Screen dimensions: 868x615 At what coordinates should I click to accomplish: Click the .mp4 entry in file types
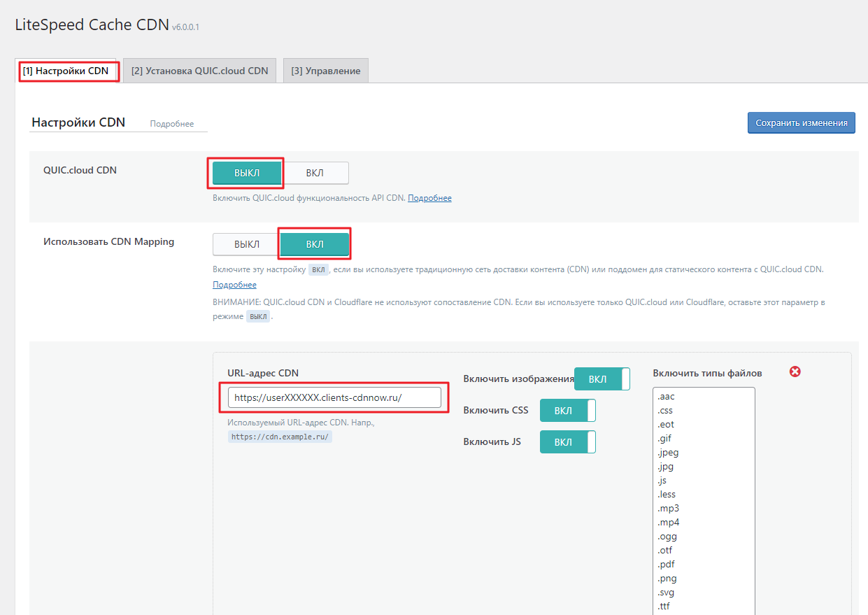point(668,523)
